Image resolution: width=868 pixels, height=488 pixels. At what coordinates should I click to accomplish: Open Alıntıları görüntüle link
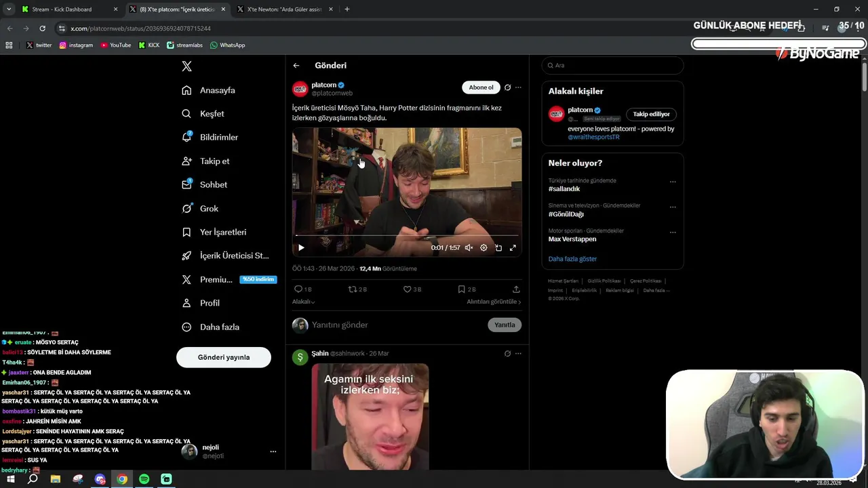click(x=494, y=302)
